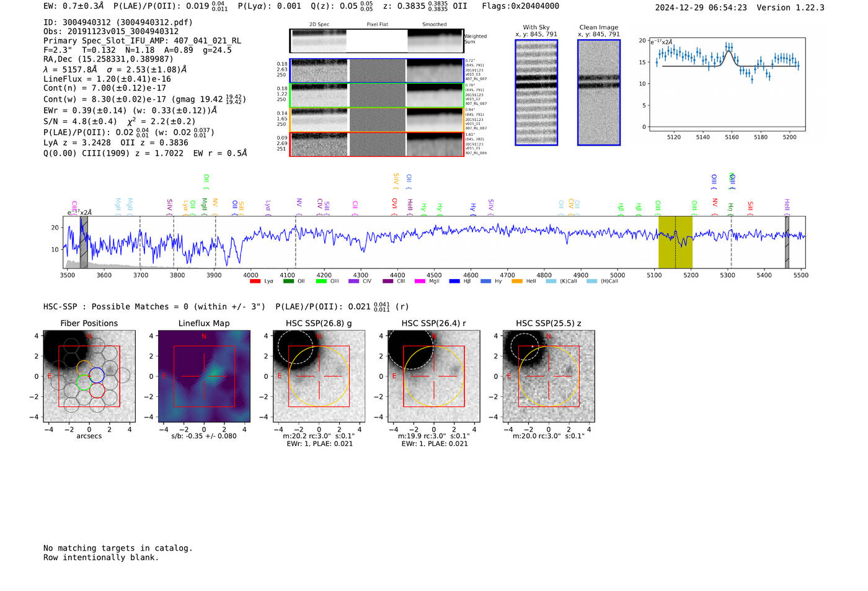
Task: Click the 'LineFlux = 1.20(±0.41)e-16' value
Action: pos(107,79)
